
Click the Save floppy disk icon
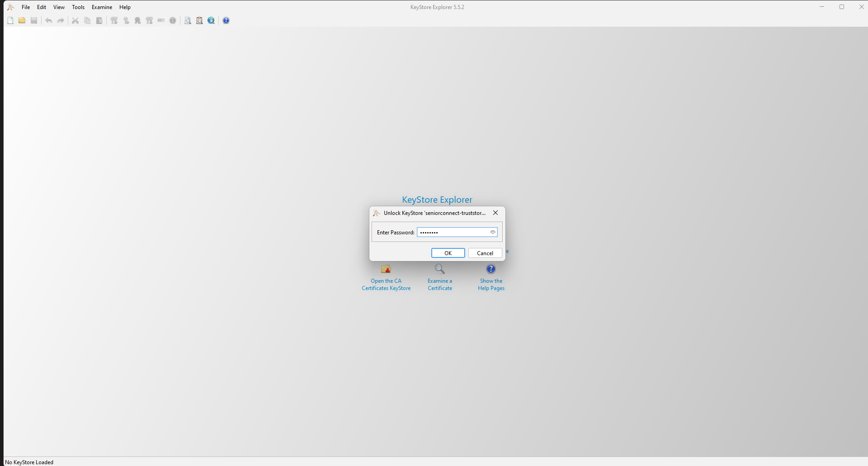coord(34,20)
